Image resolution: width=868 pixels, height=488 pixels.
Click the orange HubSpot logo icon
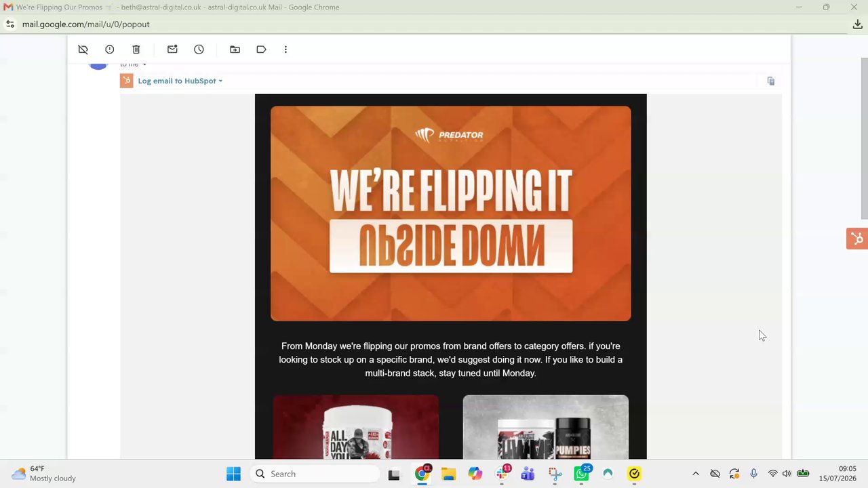coord(127,81)
